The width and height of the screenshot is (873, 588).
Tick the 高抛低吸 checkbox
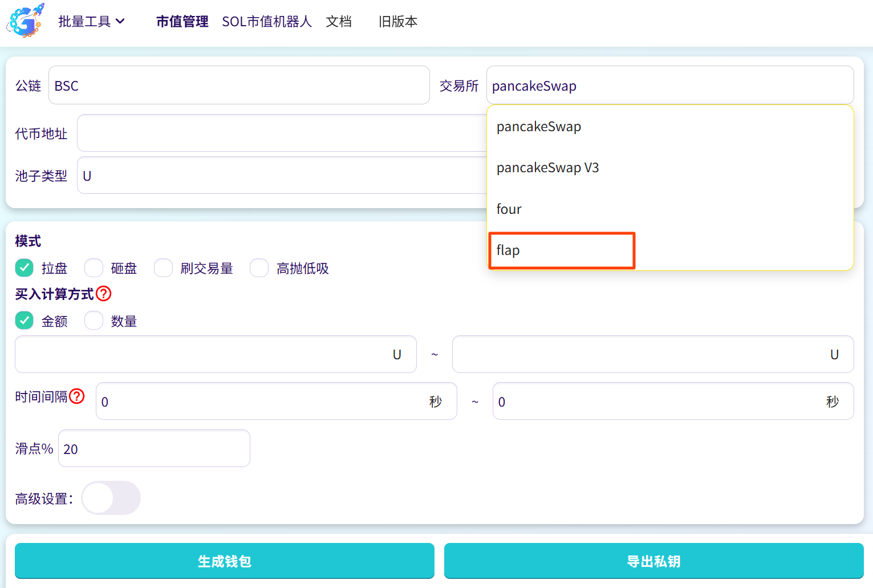coord(259,268)
